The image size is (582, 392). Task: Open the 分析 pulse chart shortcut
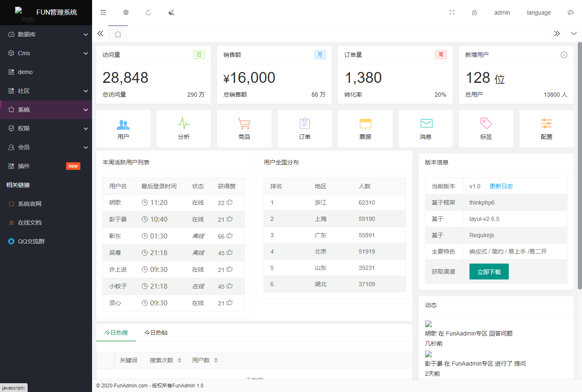(184, 128)
